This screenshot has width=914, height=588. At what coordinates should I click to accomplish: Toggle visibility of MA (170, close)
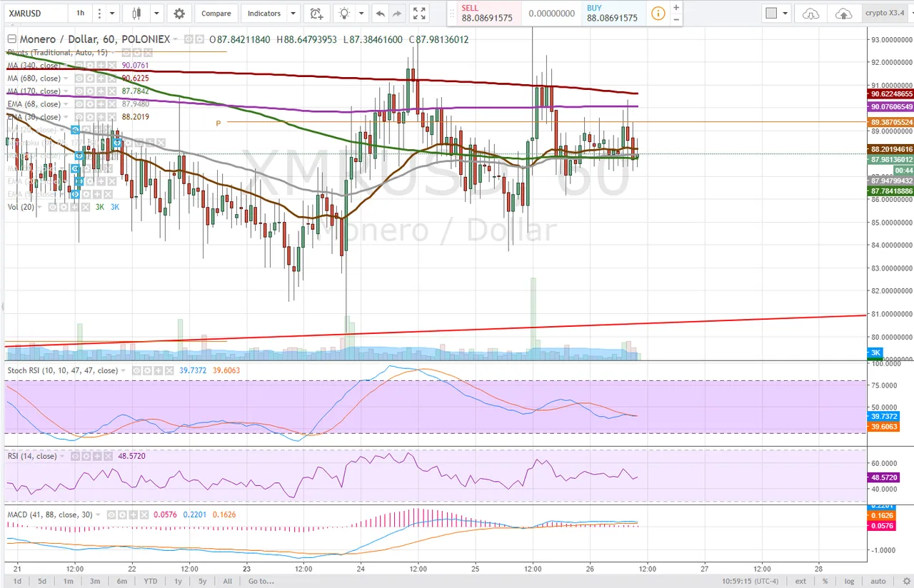[79, 91]
